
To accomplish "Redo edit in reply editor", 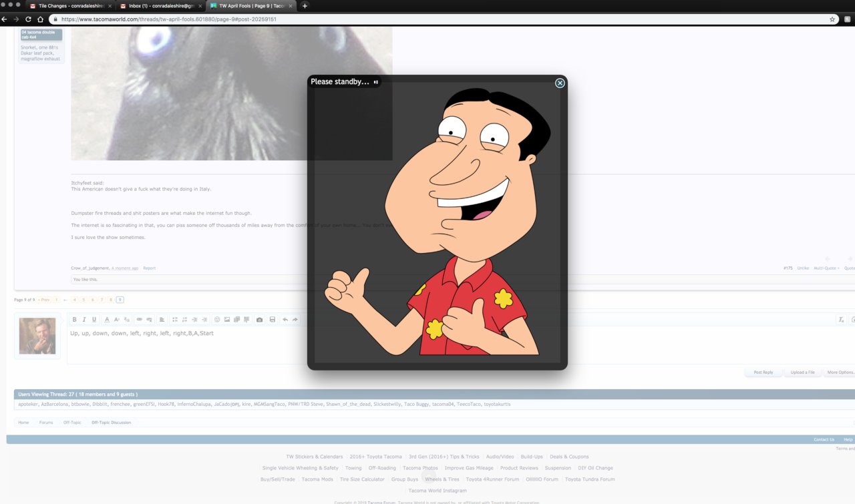I will 295,320.
